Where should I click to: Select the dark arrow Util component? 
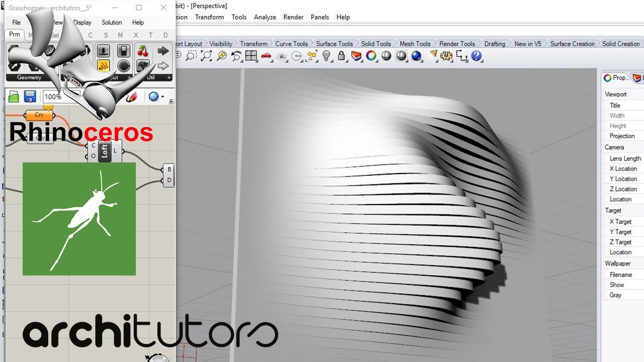point(163,51)
